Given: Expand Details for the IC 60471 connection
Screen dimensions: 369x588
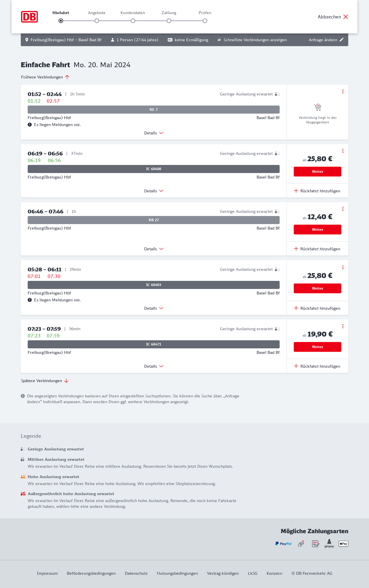Looking at the screenshot, I should coord(154,366).
